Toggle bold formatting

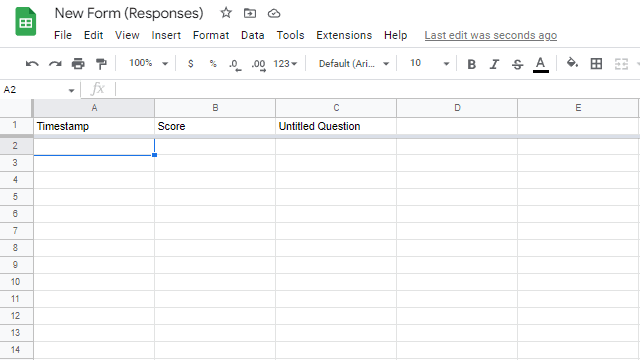pos(471,64)
